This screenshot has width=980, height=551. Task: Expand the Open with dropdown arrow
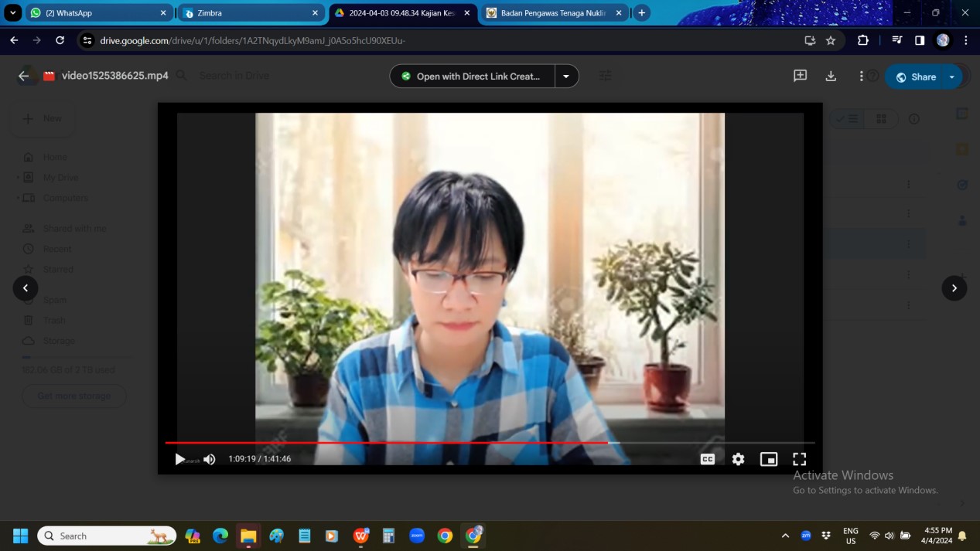point(566,77)
